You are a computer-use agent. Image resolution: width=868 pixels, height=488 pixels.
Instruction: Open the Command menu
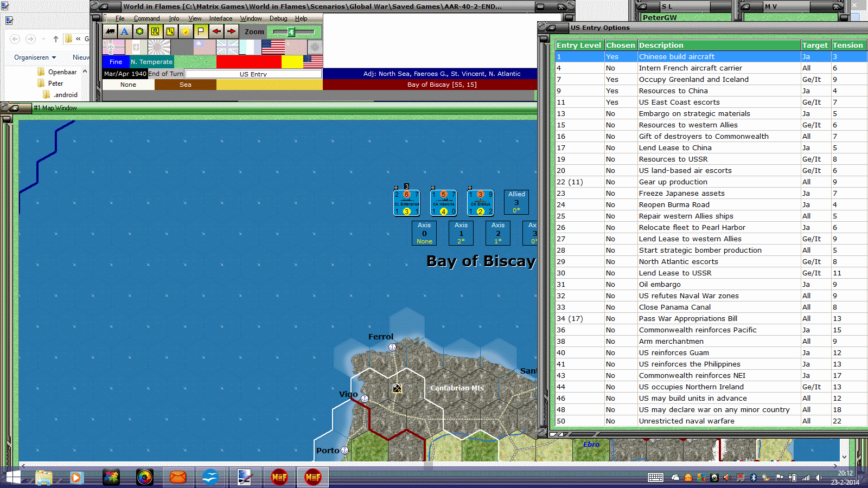(146, 18)
